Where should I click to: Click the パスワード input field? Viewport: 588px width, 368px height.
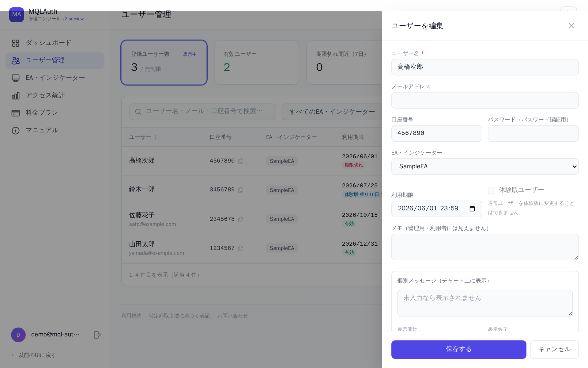pyautogui.click(x=533, y=133)
